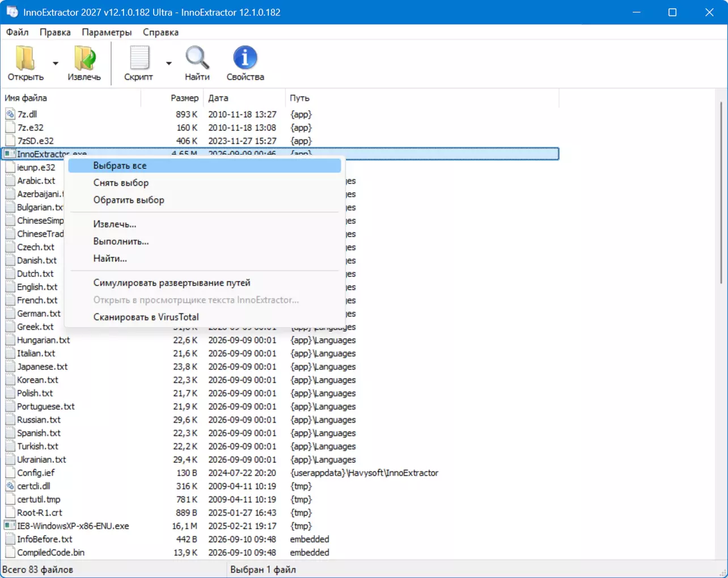Click the Config.ief file icon
728x578 pixels.
pos(10,473)
